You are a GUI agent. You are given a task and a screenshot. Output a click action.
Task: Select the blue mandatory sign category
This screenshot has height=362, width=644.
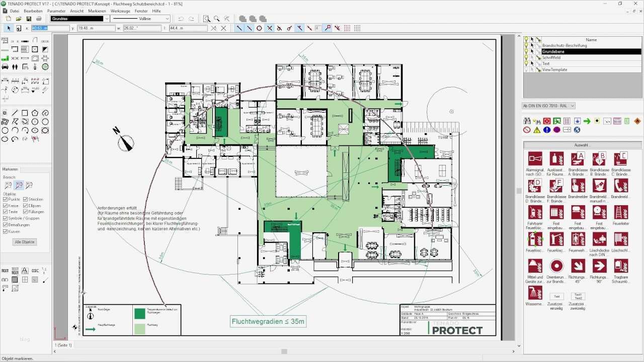pyautogui.click(x=547, y=130)
